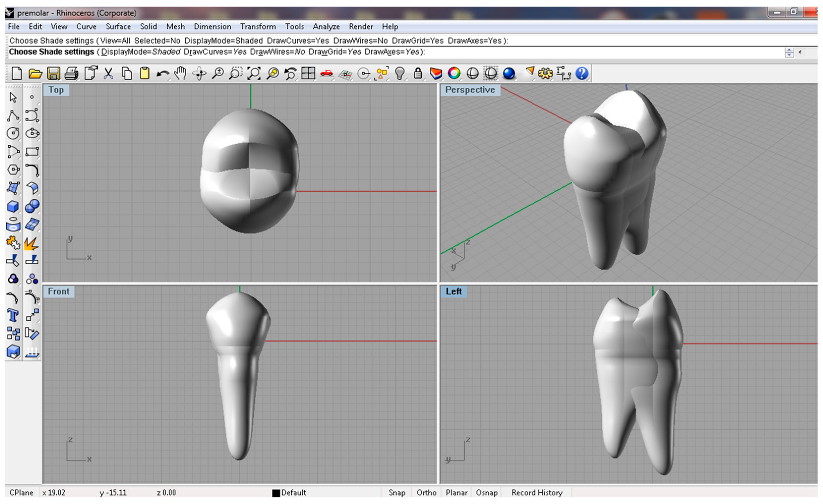Click the Zoom Extents toolbar icon
Screen dimensions: 823x504
coord(254,73)
